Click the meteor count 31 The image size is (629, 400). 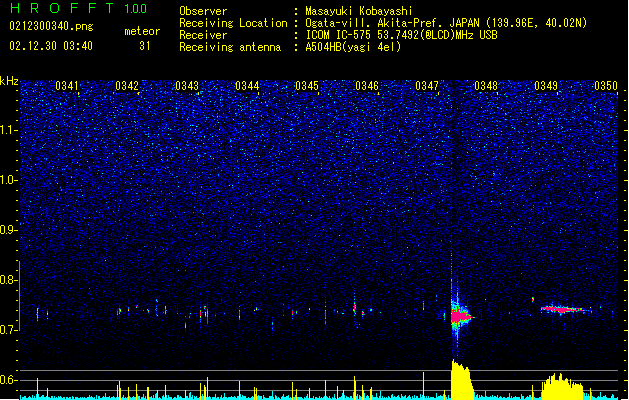click(145, 46)
